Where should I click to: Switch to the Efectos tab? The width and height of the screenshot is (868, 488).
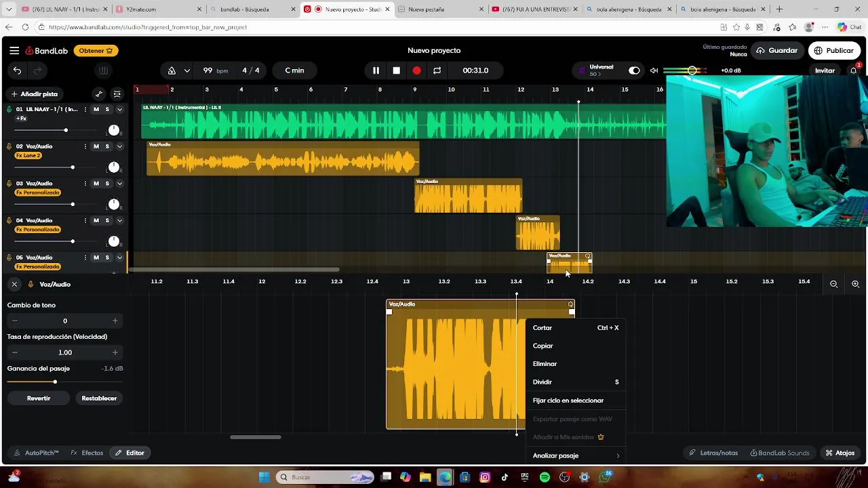pyautogui.click(x=87, y=453)
